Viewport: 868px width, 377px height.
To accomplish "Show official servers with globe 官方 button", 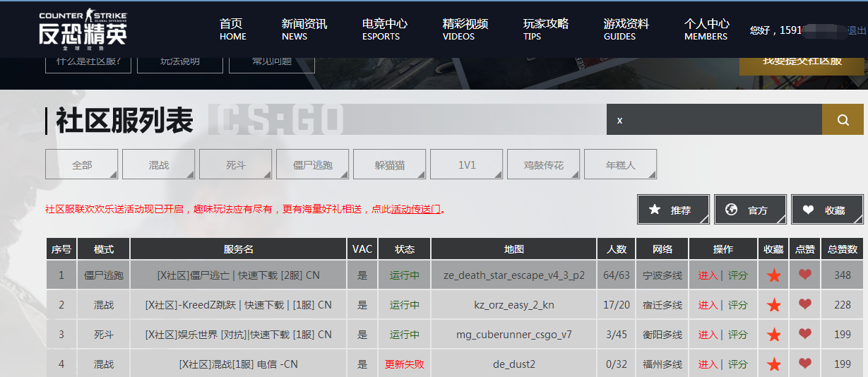I will click(x=750, y=210).
